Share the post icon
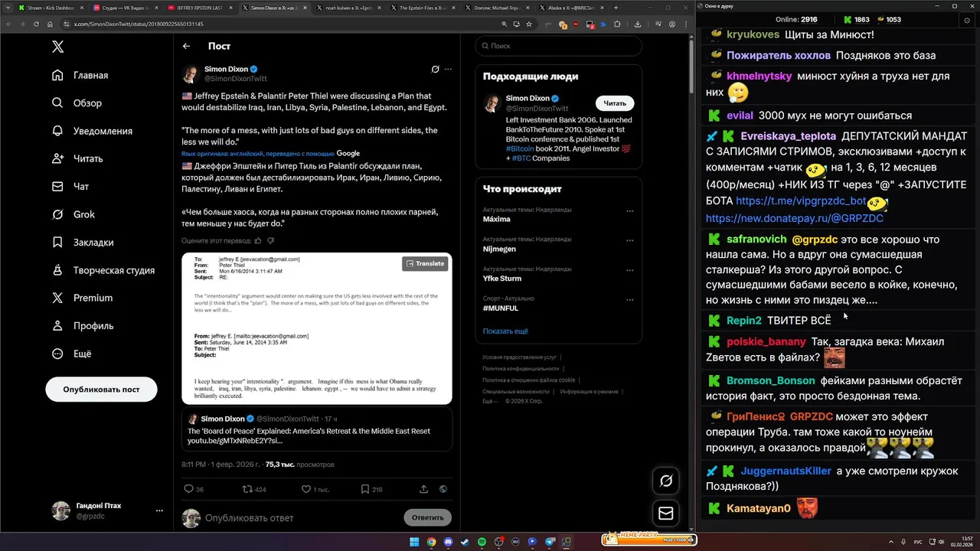Screen dimensions: 980x551 point(423,489)
